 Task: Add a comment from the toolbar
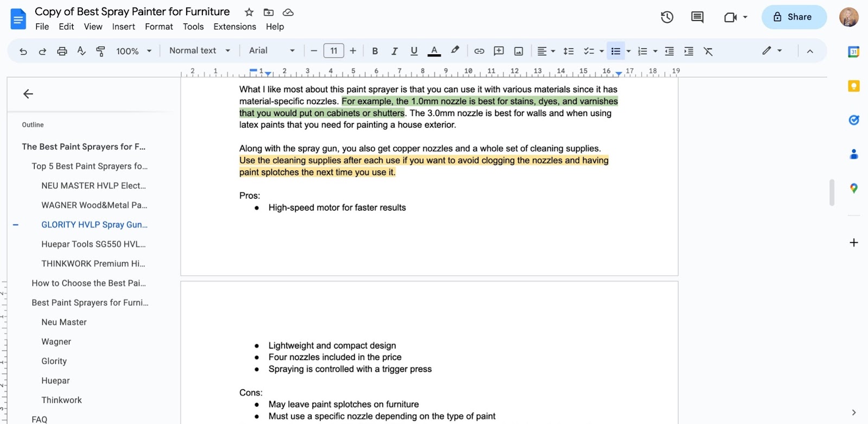coord(499,51)
